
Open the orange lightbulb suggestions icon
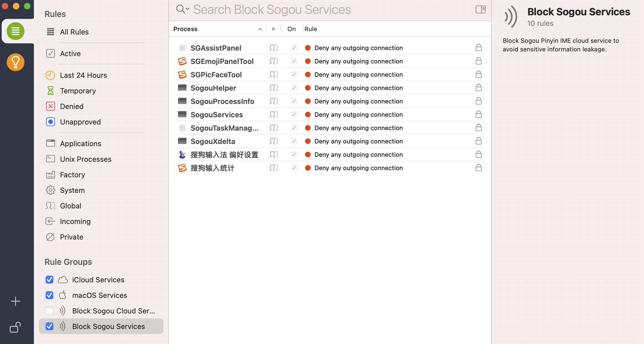(16, 62)
